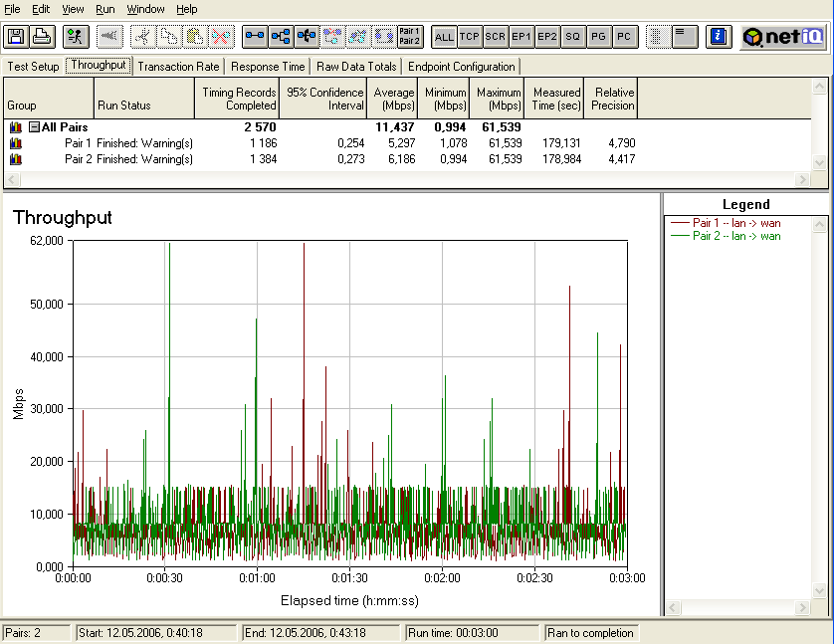Viewport: 834px width, 644px height.
Task: Click the Pair 1 Pair 2 icon
Action: [409, 37]
